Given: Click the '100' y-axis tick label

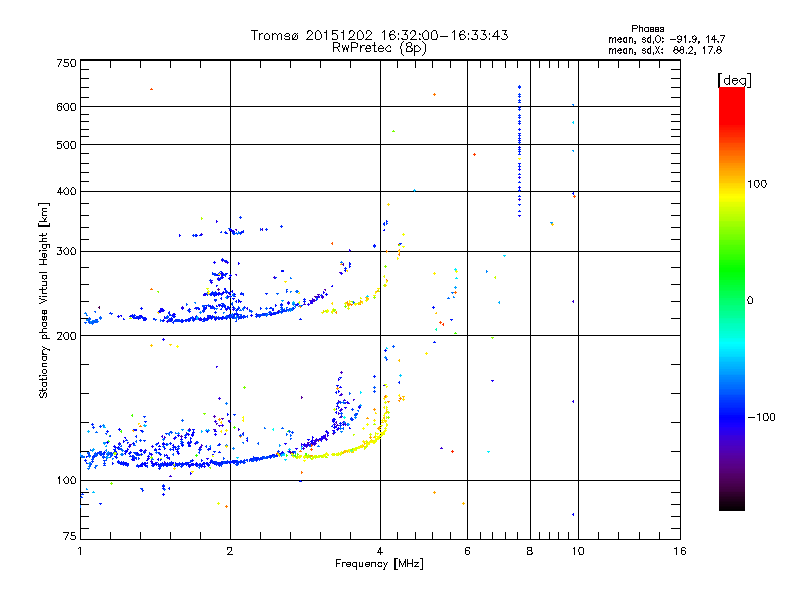Looking at the screenshot, I should point(66,481).
